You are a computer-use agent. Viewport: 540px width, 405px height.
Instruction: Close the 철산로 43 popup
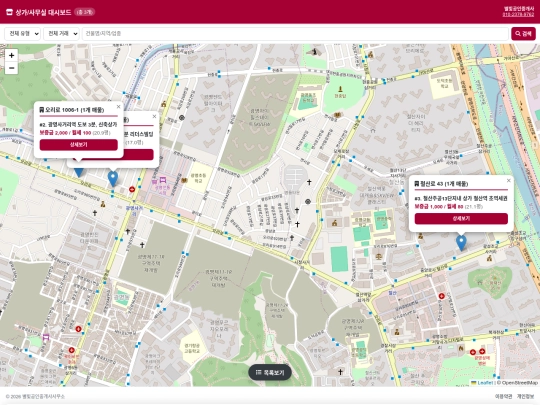pos(509,180)
